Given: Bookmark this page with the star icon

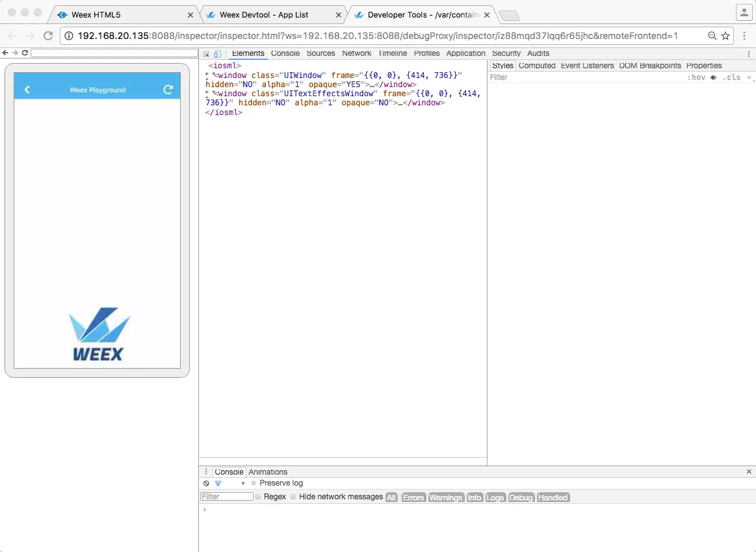Looking at the screenshot, I should 725,36.
